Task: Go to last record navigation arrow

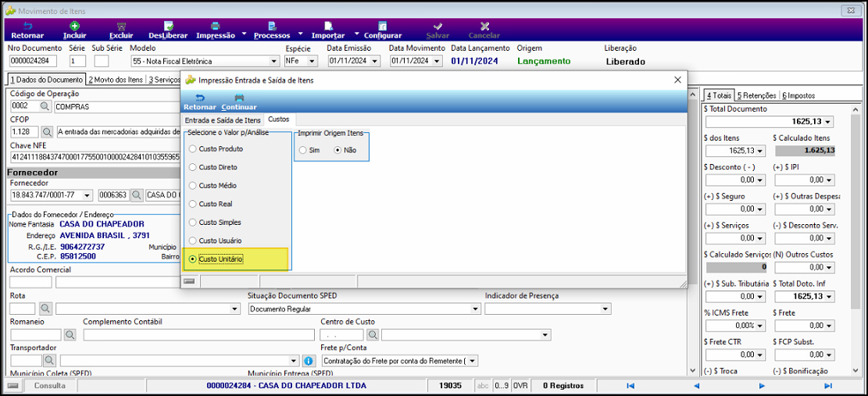Action: pyautogui.click(x=828, y=386)
